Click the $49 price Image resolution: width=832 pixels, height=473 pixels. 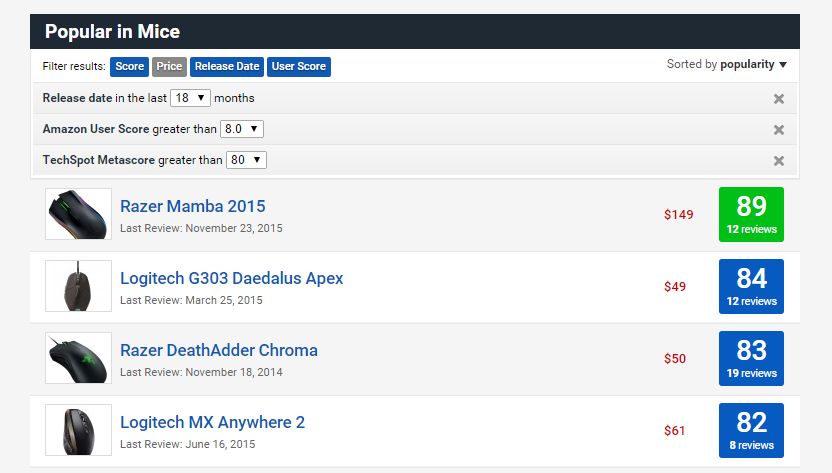pos(675,287)
